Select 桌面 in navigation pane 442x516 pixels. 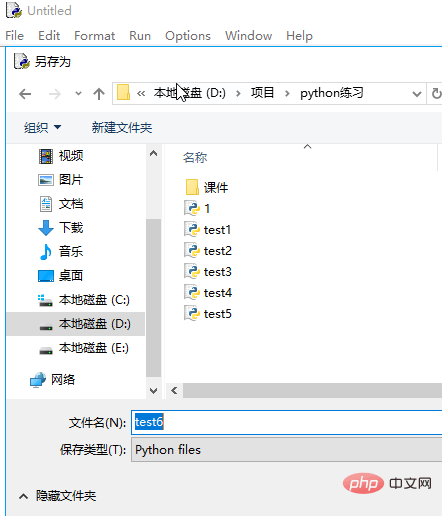(x=71, y=276)
